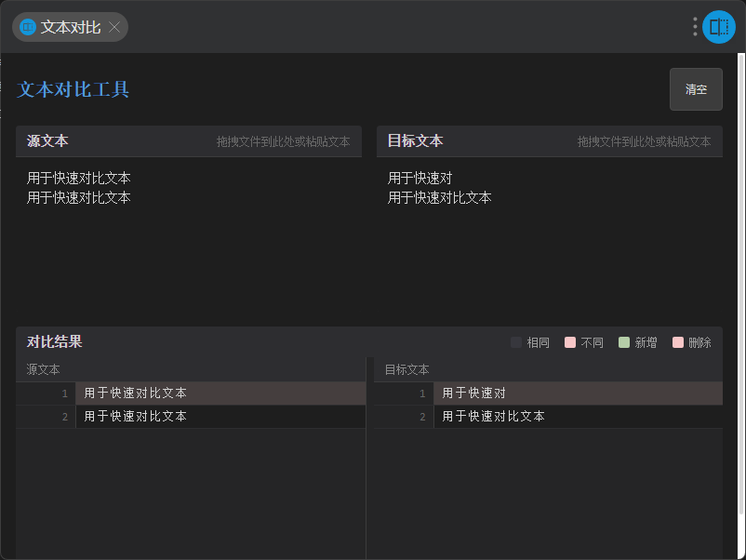The image size is (746, 560).
Task: Click the 源文本 column label in results
Action: coord(44,369)
